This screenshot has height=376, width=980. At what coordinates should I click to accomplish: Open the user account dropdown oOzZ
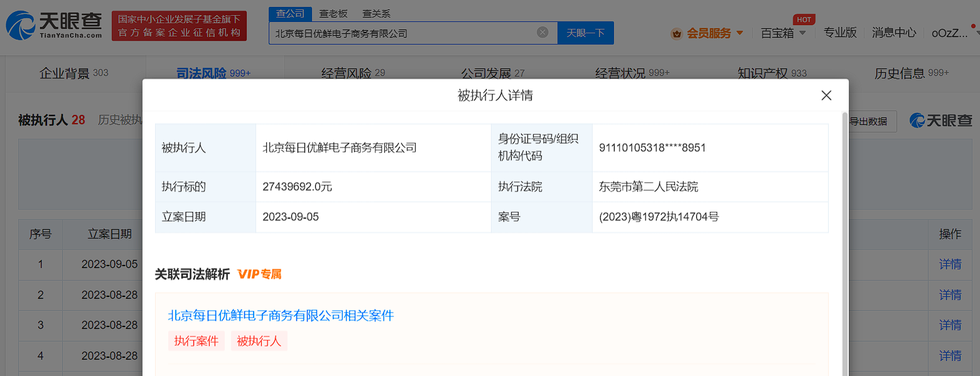(x=953, y=33)
